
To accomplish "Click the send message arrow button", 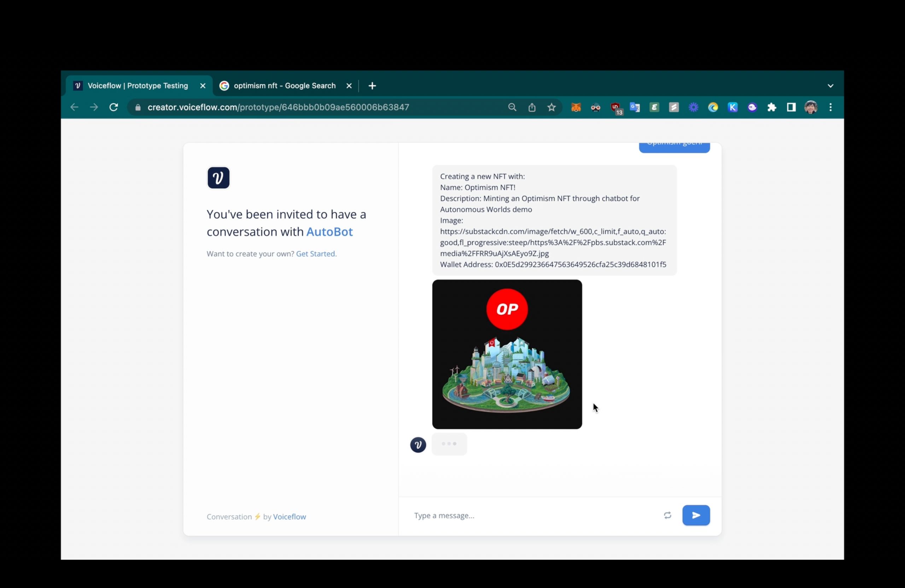I will [x=696, y=515].
